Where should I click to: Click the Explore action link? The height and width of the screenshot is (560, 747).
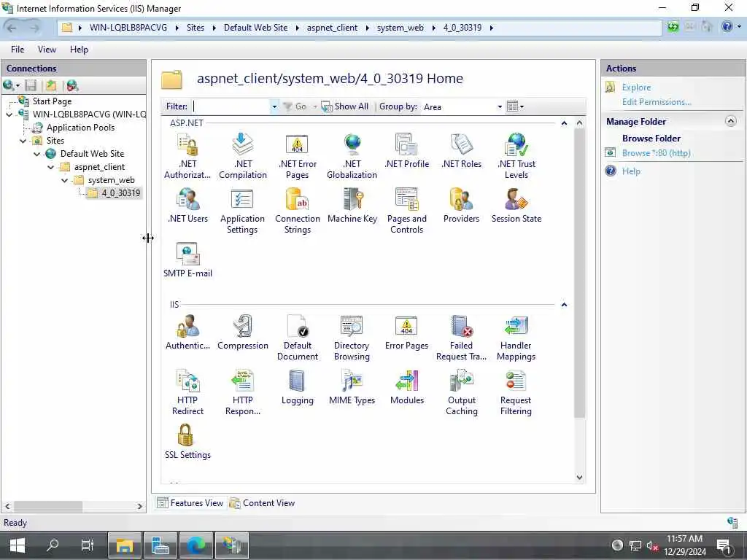point(636,87)
